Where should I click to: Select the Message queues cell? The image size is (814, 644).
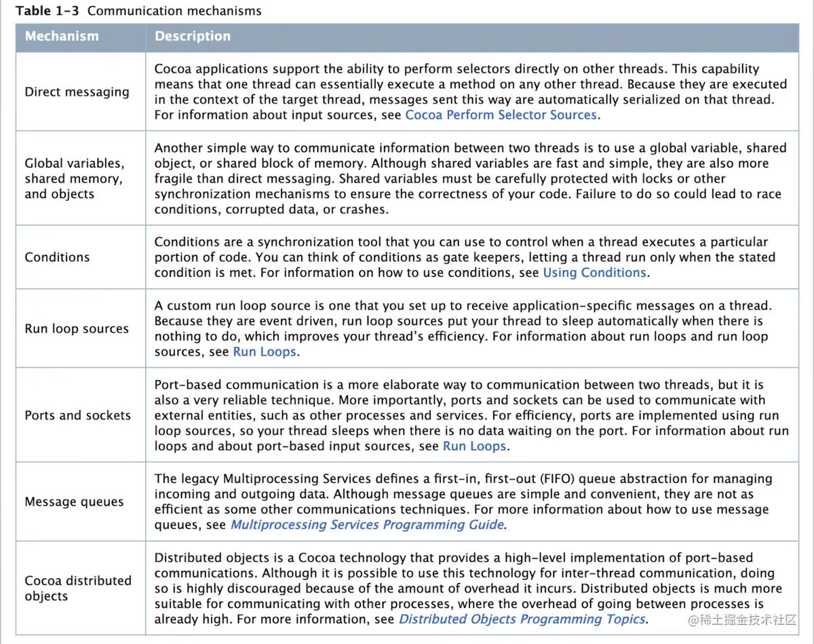tap(81, 501)
